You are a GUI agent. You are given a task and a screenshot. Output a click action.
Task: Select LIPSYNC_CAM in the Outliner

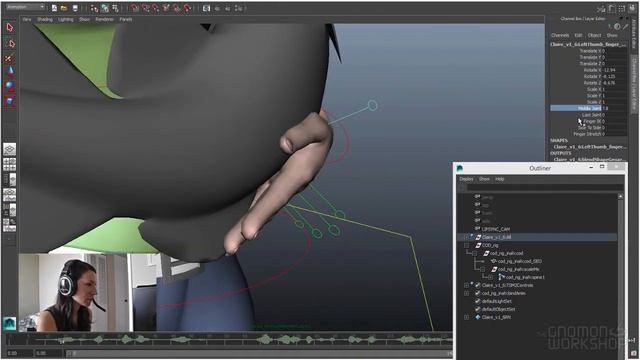tap(496, 229)
